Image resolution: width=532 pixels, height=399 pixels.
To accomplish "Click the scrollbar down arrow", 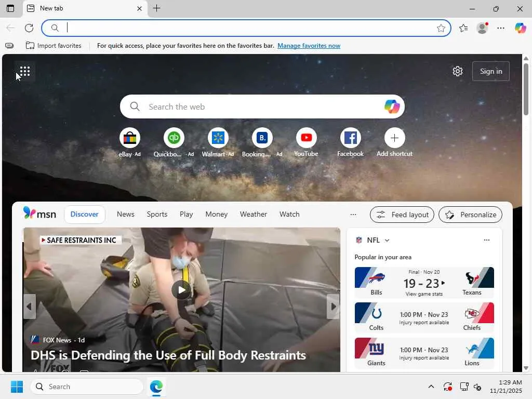I will pos(526,368).
